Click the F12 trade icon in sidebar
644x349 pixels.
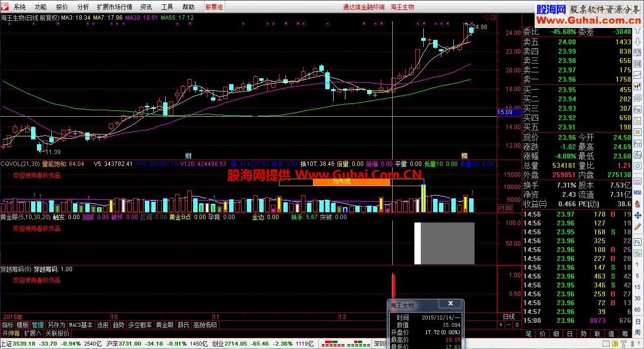coord(638,144)
